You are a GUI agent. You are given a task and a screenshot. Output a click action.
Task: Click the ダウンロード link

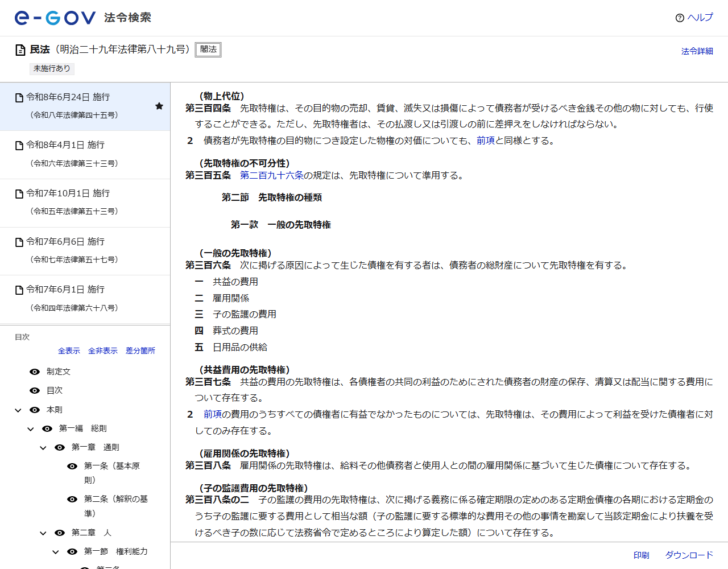pos(689,555)
